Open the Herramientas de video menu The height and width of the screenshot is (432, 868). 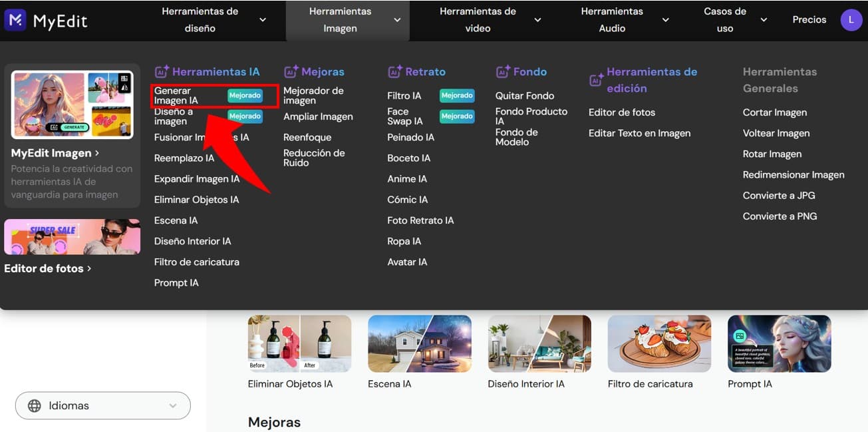pyautogui.click(x=478, y=20)
